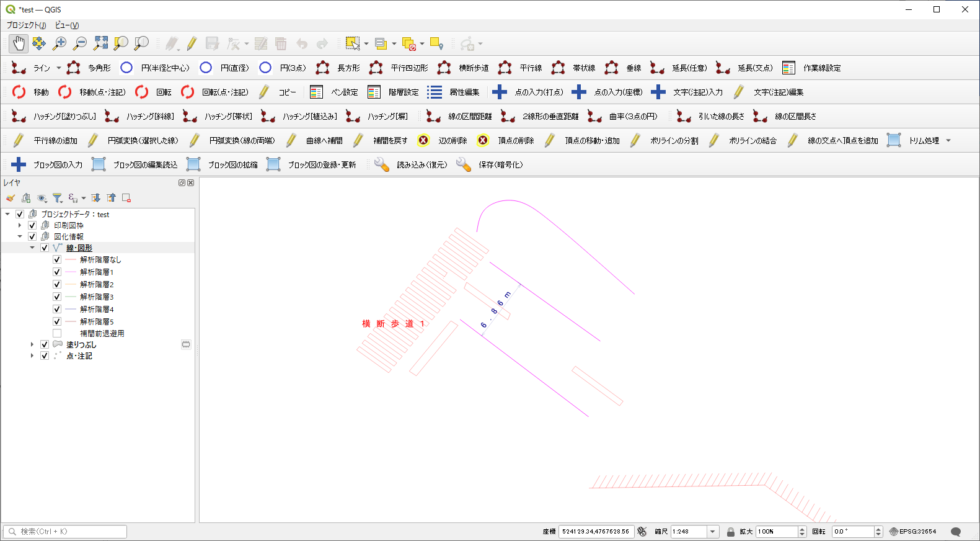Open the プロジェクト menu
This screenshot has width=980, height=541.
click(x=26, y=25)
